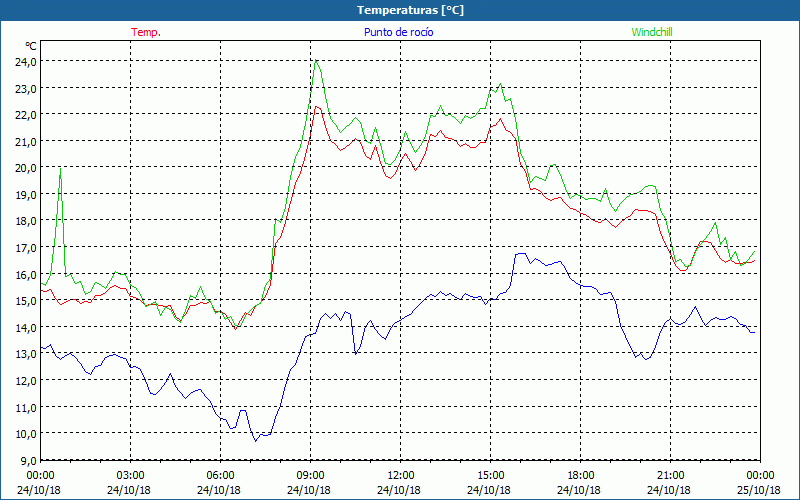Click the 19,0 y-axis value
Viewport: 800px width, 500px height.
(x=27, y=194)
